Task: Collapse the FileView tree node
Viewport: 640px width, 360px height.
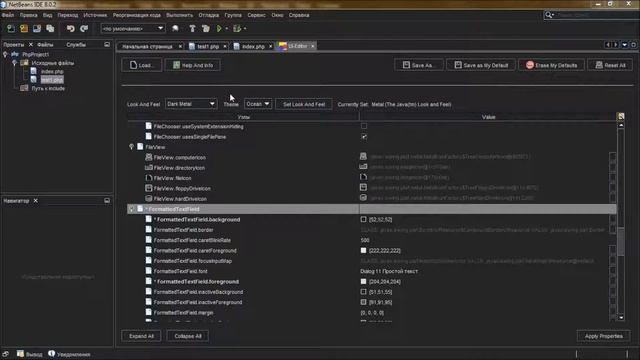Action: click(131, 147)
